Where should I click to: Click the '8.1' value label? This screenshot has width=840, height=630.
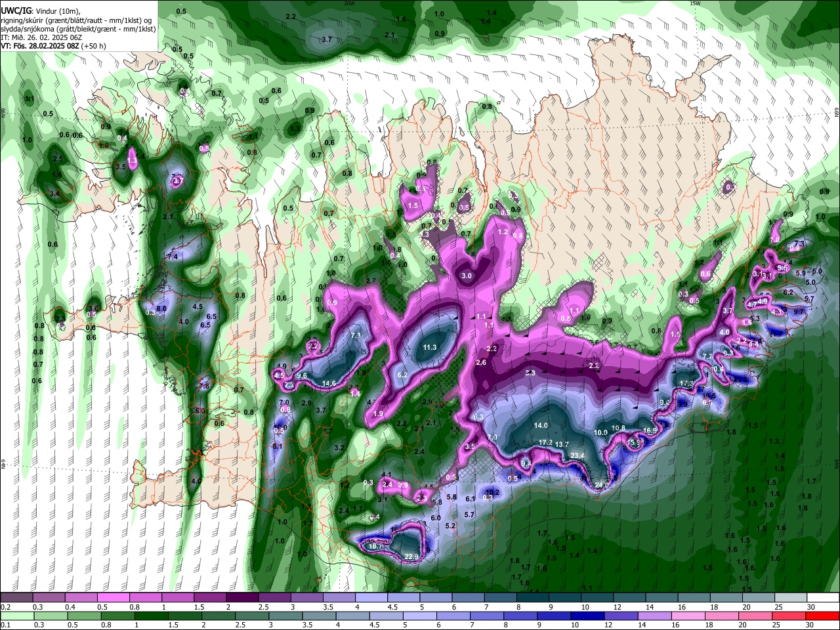pyautogui.click(x=278, y=446)
